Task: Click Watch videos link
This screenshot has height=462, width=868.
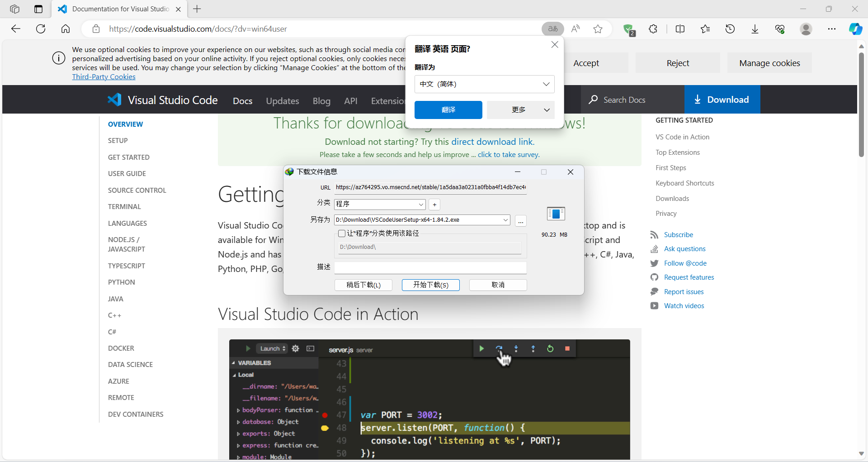Action: [684, 306]
